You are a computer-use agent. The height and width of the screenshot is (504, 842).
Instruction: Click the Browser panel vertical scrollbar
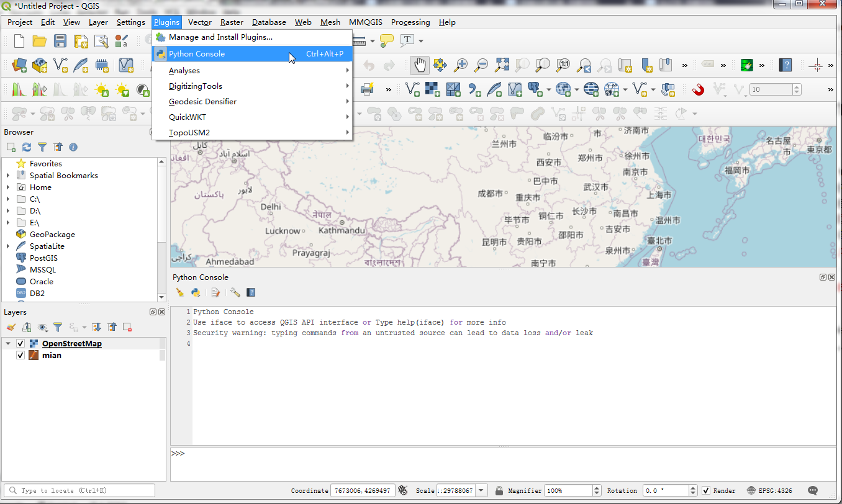click(x=162, y=228)
